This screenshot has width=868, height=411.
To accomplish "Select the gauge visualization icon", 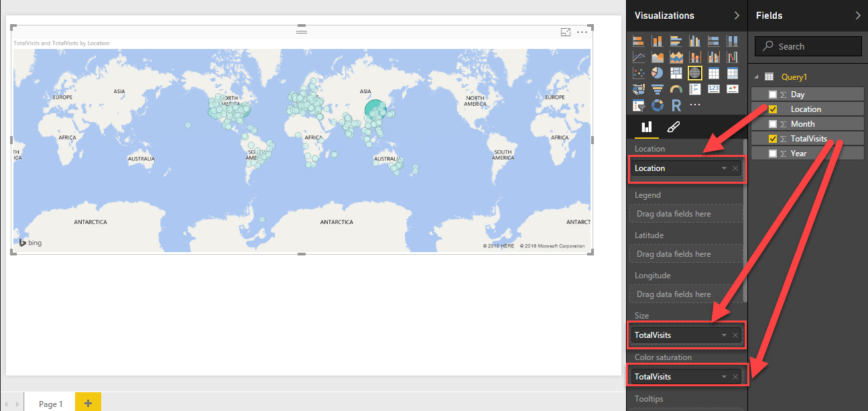I will tap(676, 89).
